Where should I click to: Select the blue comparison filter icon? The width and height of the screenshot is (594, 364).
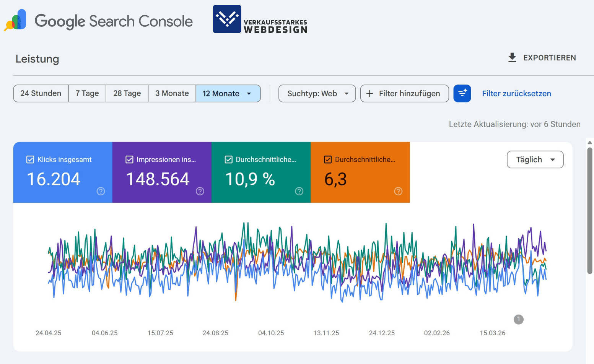click(x=462, y=93)
